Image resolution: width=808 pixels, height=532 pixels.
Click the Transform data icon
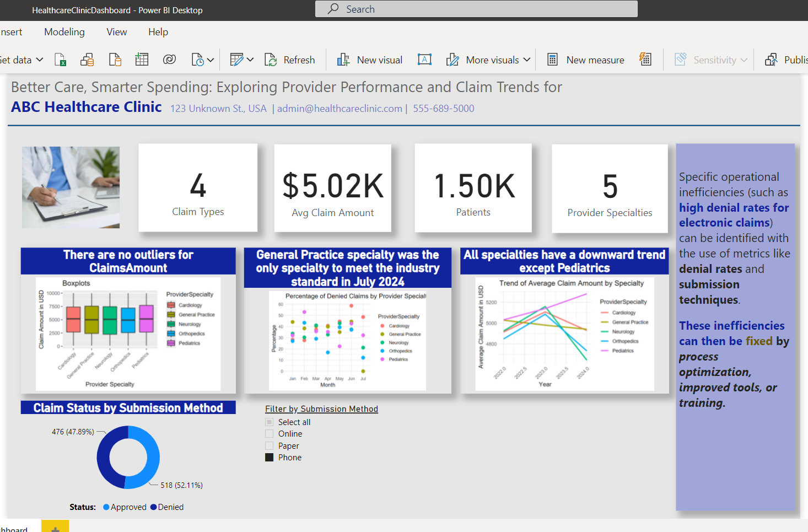236,60
